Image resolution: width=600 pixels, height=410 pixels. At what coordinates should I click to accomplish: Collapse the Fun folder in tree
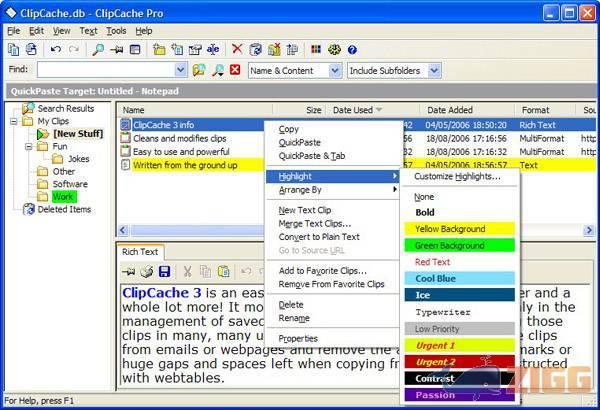(x=28, y=146)
